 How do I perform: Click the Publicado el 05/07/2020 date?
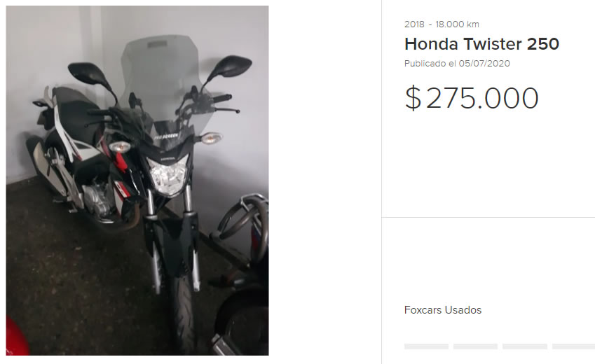457,63
